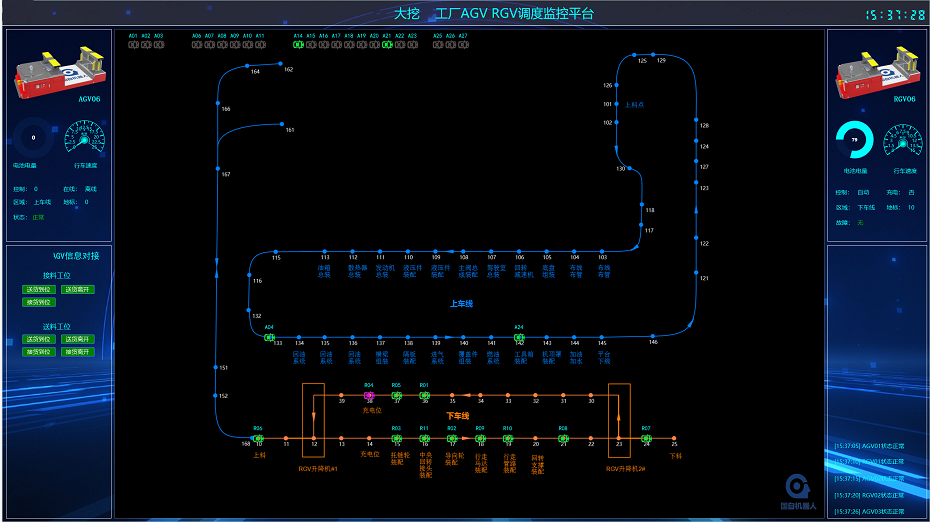This screenshot has height=522, width=930.
Task: Click the green A14 AGV status icon
Action: pos(298,44)
